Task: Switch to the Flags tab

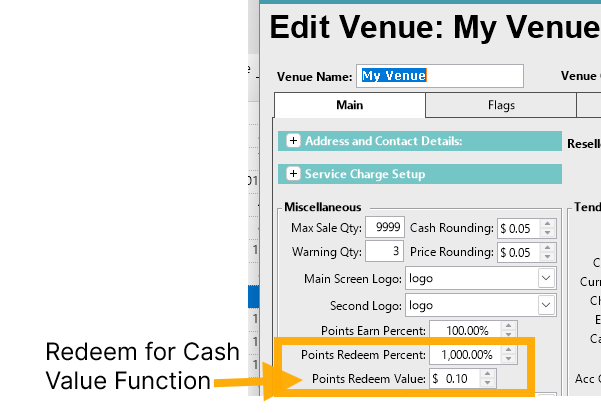Action: (501, 105)
